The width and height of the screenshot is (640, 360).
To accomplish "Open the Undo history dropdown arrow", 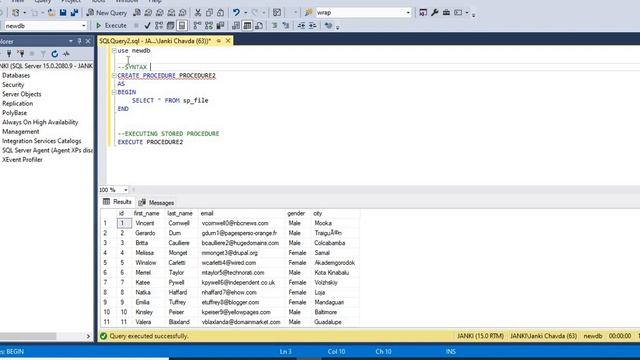I will 246,13.
